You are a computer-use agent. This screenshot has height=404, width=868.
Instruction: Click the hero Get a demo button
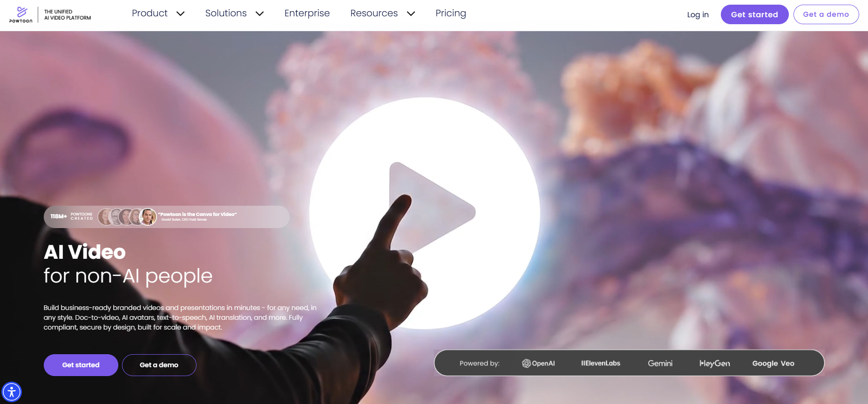159,365
